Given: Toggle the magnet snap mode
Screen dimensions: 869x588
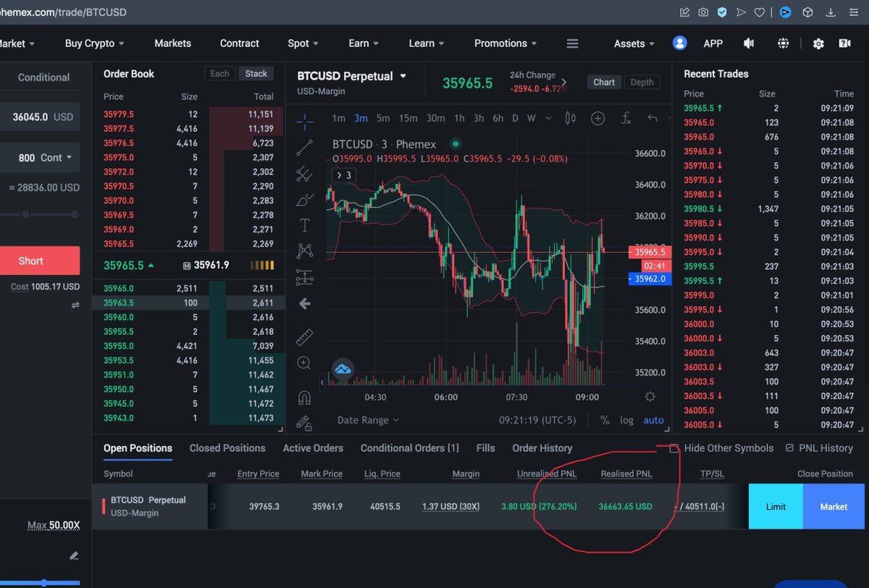Looking at the screenshot, I should (x=305, y=398).
